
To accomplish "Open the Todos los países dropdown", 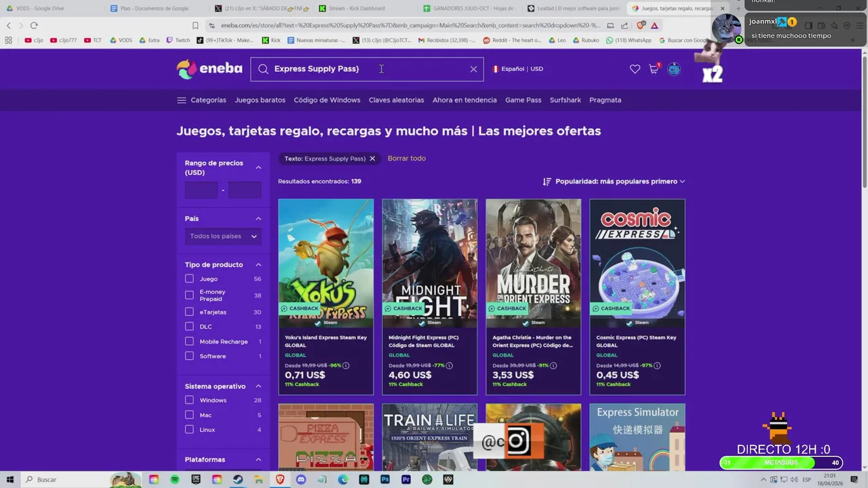I will [223, 237].
